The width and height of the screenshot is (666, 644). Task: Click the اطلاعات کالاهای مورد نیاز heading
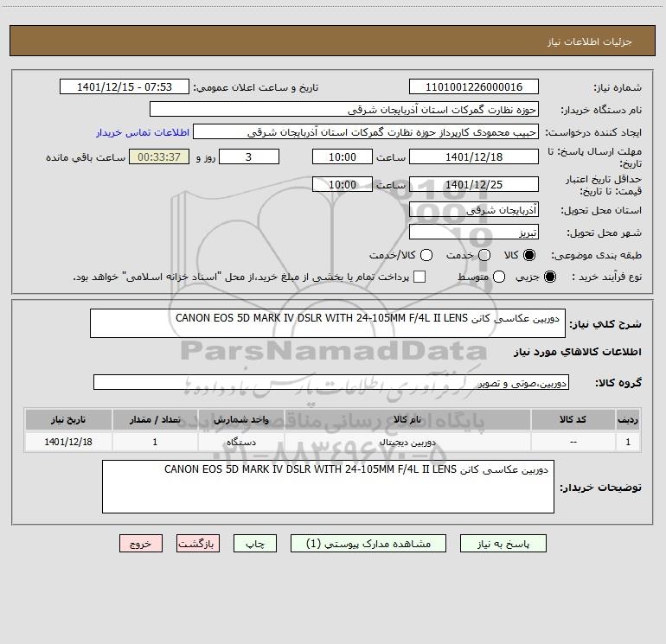(x=577, y=352)
